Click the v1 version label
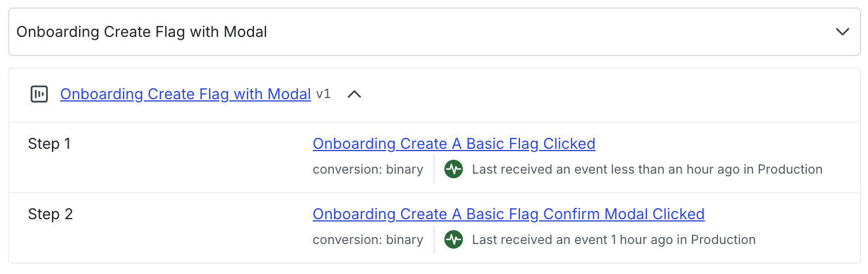Viewport: 868px width, 274px height. click(x=323, y=94)
